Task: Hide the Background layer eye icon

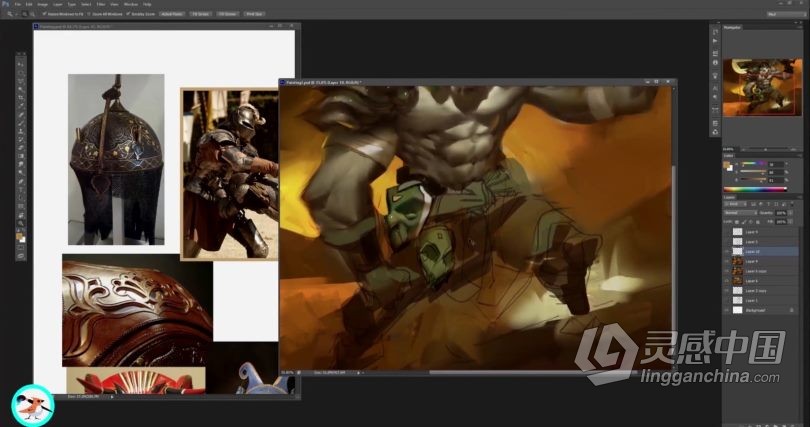Action: coord(727,310)
